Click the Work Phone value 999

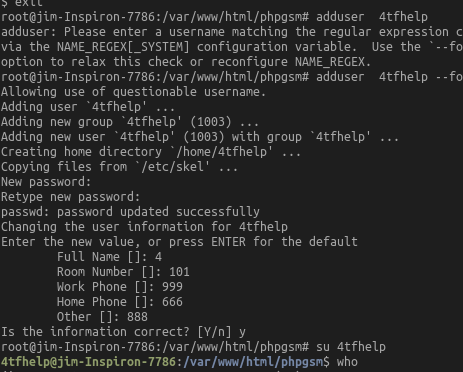(x=172, y=287)
